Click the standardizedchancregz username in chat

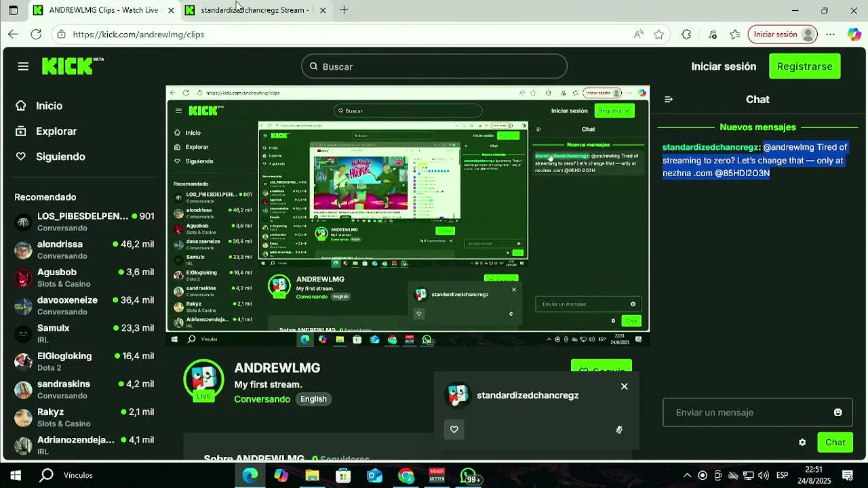[x=710, y=147]
